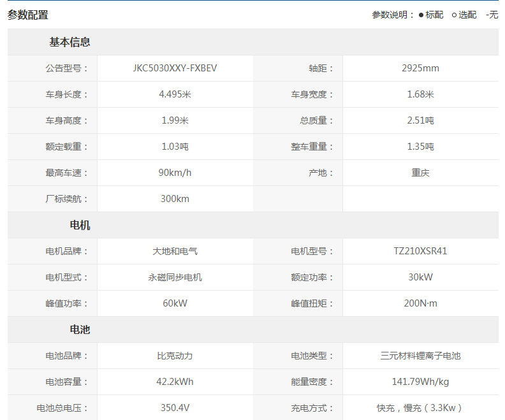Click the 基本信息 section header

(70, 42)
